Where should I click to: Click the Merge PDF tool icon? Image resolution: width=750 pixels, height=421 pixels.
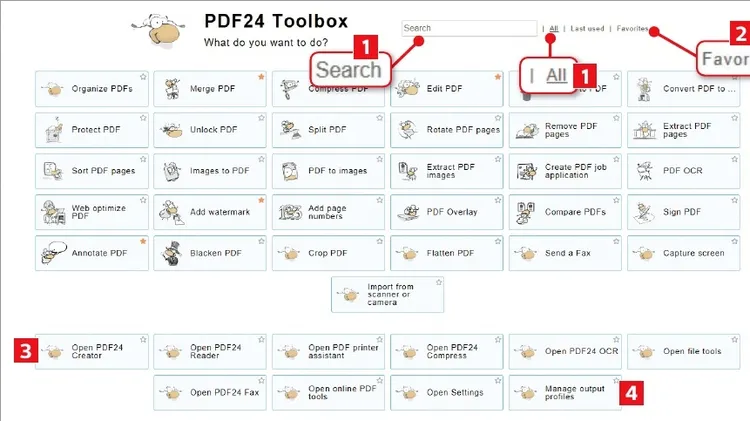171,89
